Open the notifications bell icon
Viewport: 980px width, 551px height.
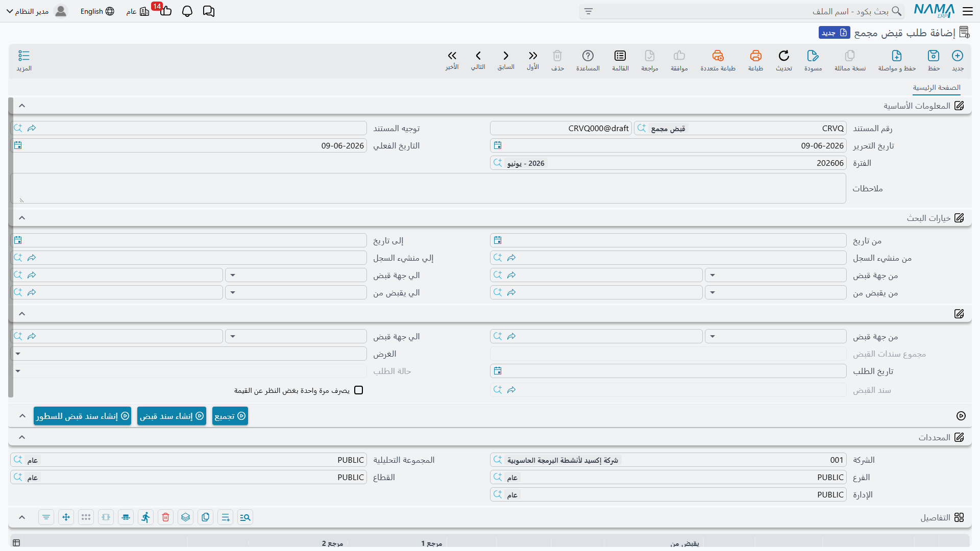[187, 11]
